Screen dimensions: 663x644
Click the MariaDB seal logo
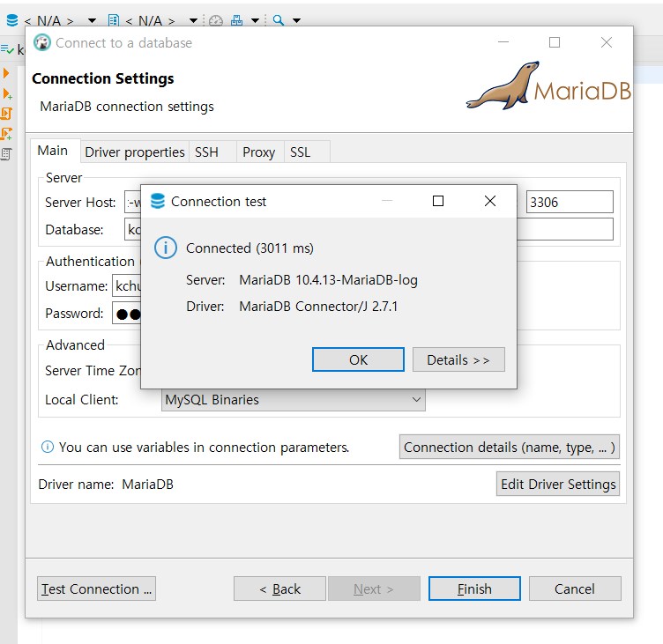click(x=548, y=85)
